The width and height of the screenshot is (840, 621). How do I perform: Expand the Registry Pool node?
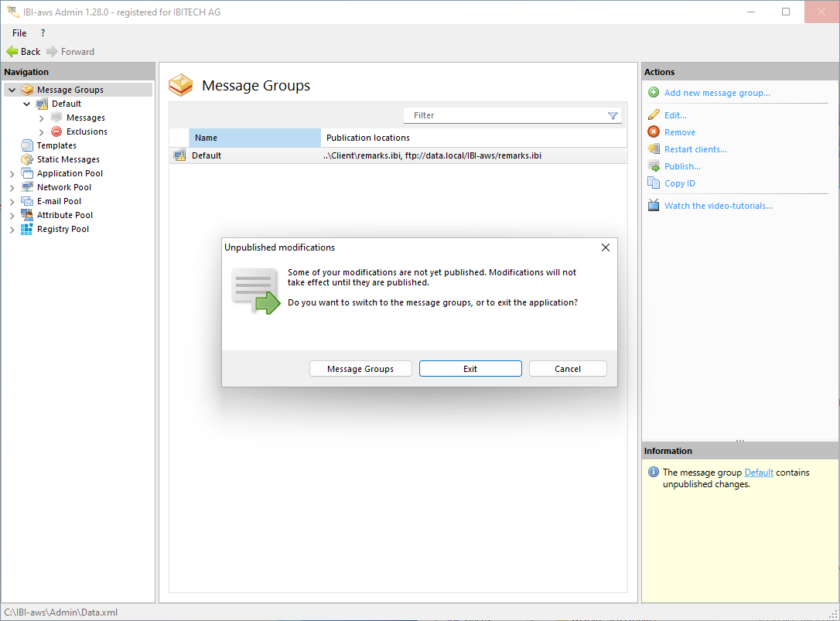12,229
